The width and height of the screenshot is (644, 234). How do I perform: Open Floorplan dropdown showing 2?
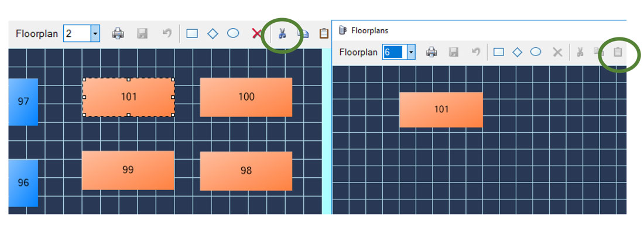click(95, 33)
